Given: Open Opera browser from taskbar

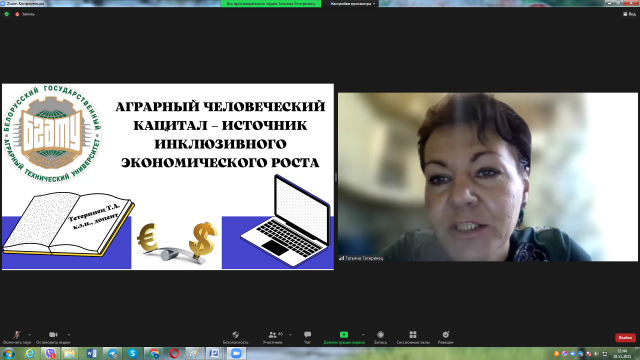Looking at the screenshot, I should 174,353.
